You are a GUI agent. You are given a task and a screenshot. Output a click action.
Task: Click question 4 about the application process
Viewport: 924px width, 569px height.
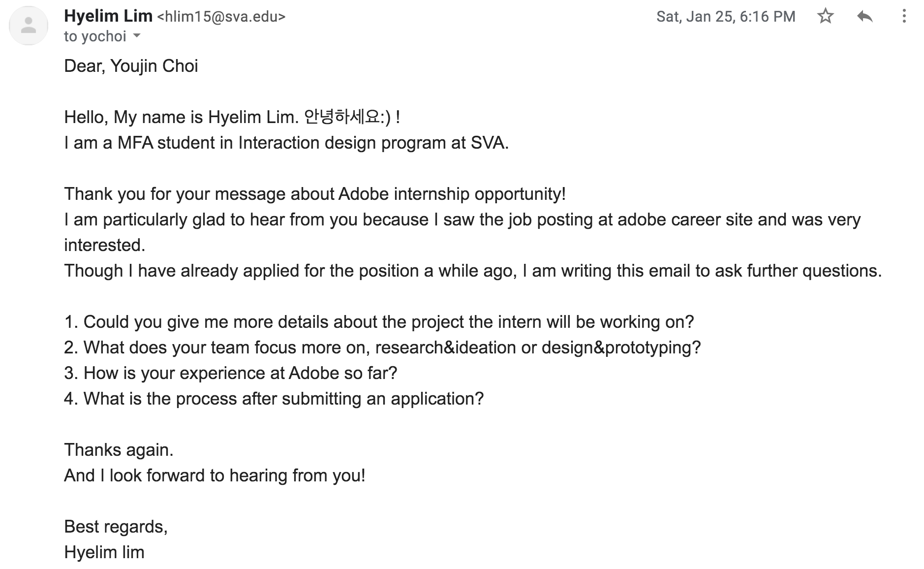pyautogui.click(x=274, y=399)
